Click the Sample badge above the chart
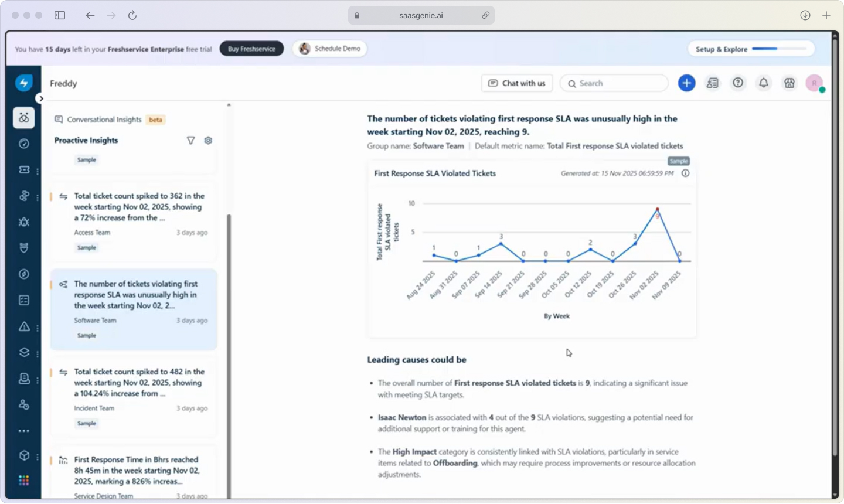The width and height of the screenshot is (844, 504). [x=678, y=161]
